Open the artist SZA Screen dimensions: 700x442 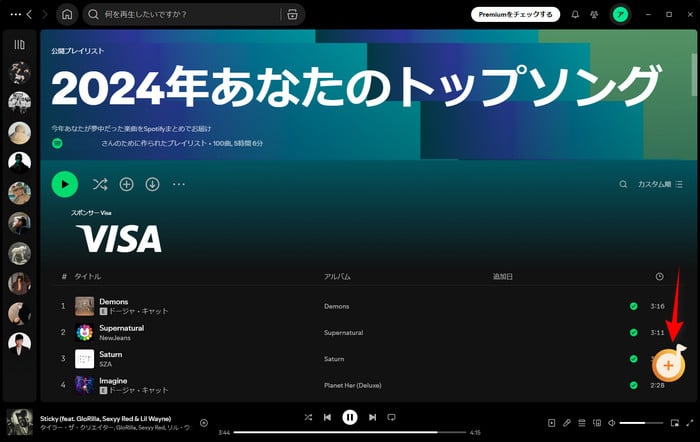tap(105, 364)
